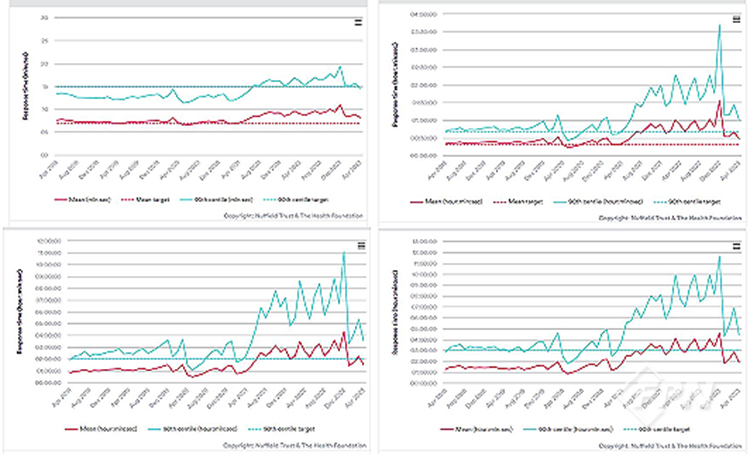Click the copyright text under top-left chart
The width and height of the screenshot is (750, 454).
tap(297, 215)
